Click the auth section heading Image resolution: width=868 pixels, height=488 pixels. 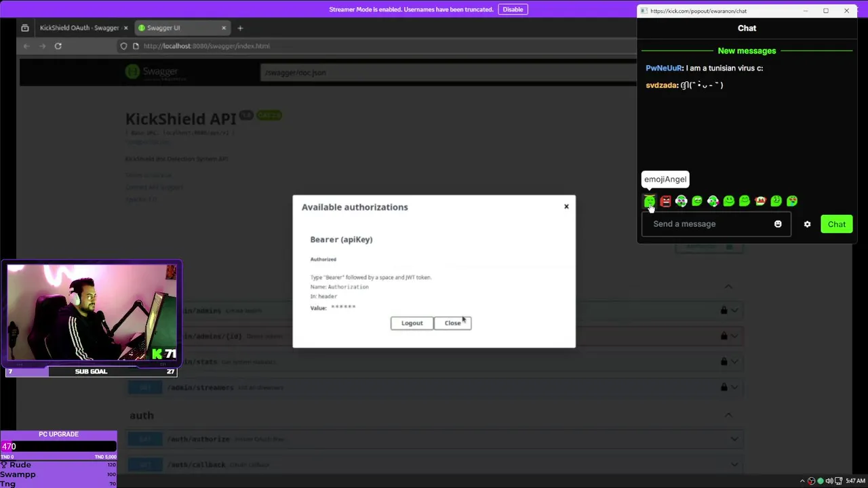point(142,415)
